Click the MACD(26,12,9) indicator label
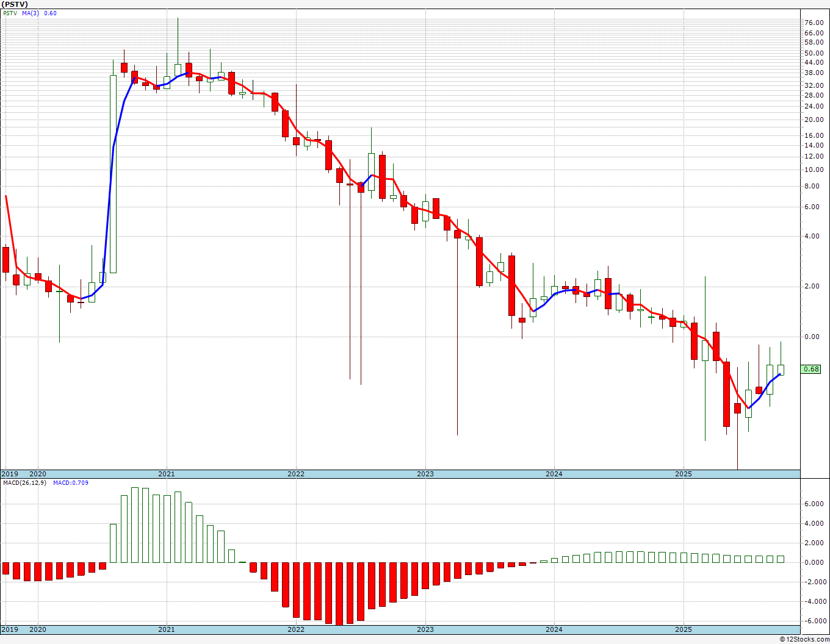The height and width of the screenshot is (644, 830). [x=25, y=483]
